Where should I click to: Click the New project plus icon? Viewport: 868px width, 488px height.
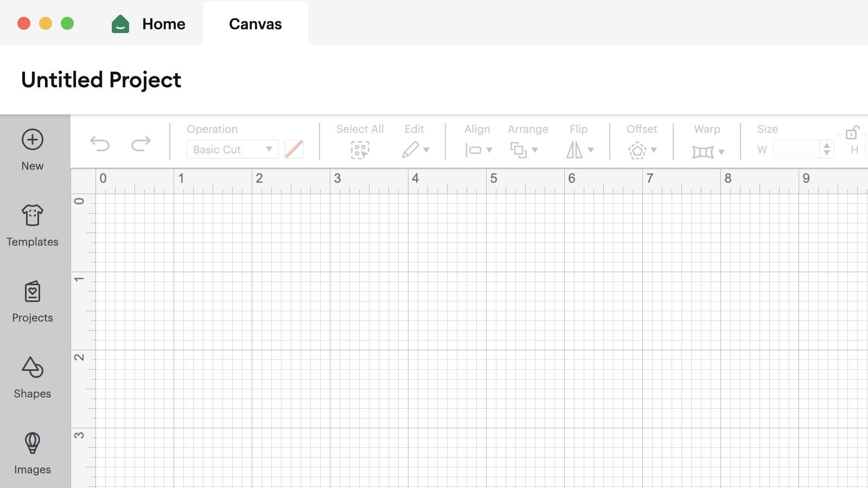point(33,139)
